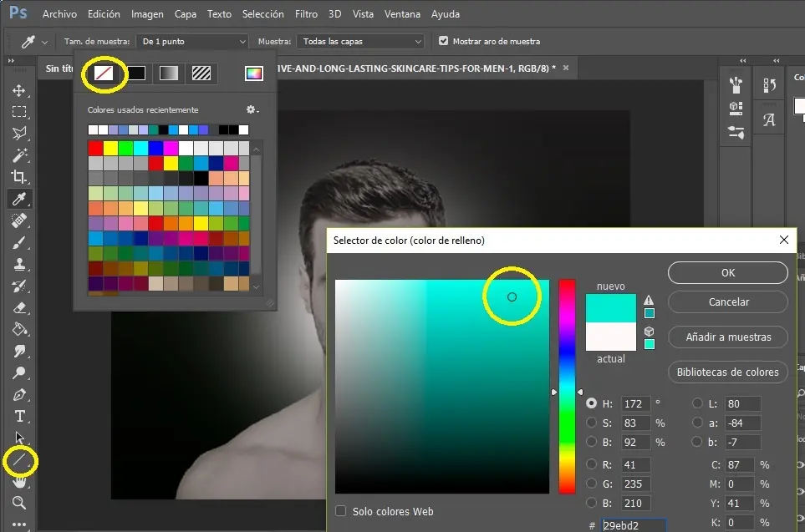Choose the gradient fill type icon
The image size is (805, 532).
tap(169, 73)
